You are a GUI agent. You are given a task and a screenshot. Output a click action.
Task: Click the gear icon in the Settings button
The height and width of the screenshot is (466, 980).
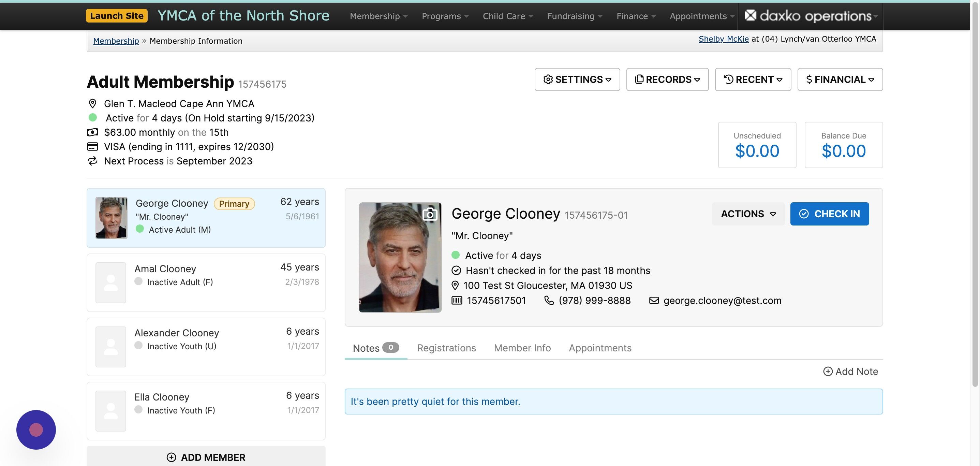pos(548,79)
